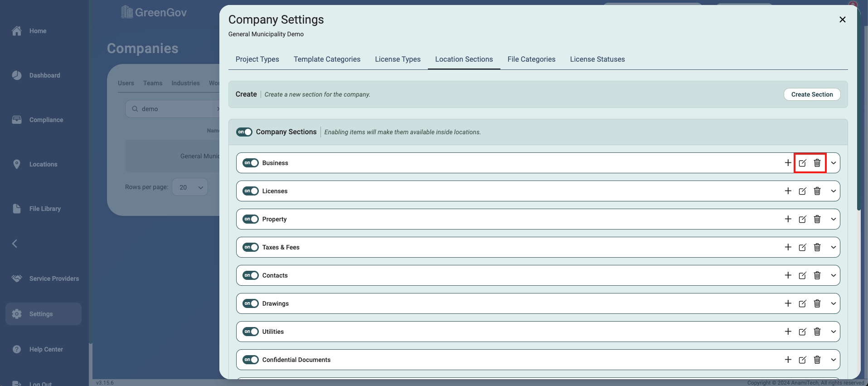Delete the Licenses section via trash icon
The width and height of the screenshot is (868, 386).
pyautogui.click(x=817, y=191)
